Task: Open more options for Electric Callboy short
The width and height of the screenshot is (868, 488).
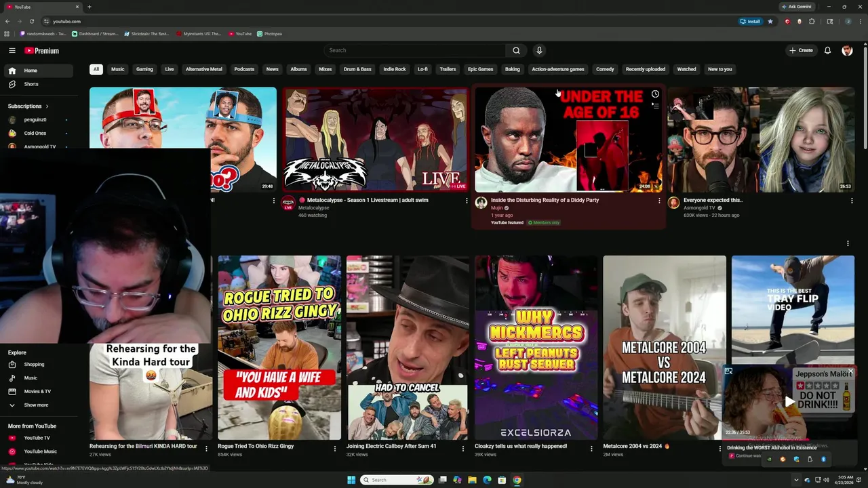Action: [463, 449]
